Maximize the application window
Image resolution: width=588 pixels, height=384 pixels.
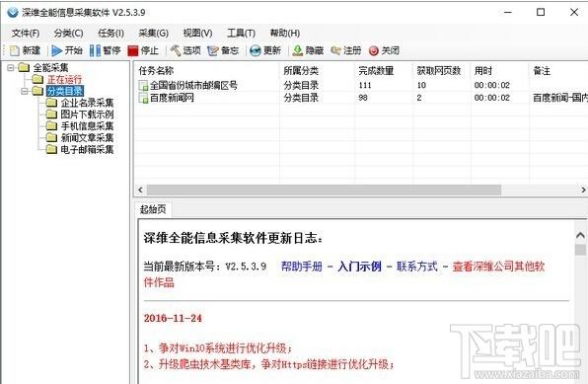541,12
